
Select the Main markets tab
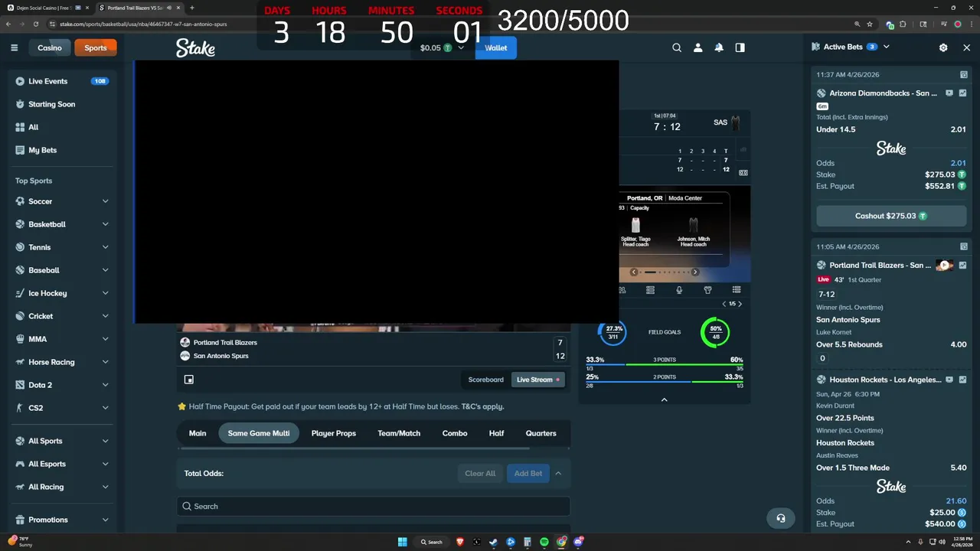pos(198,433)
